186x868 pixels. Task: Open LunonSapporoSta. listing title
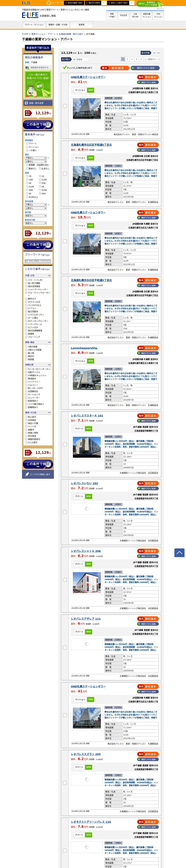[84, 348]
